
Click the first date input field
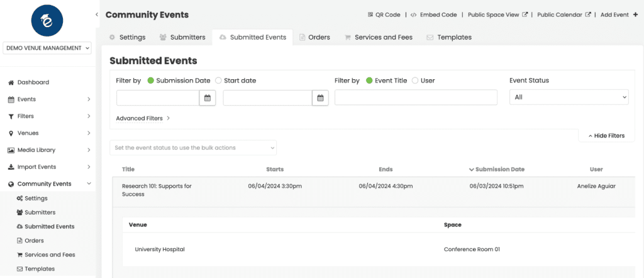point(158,97)
